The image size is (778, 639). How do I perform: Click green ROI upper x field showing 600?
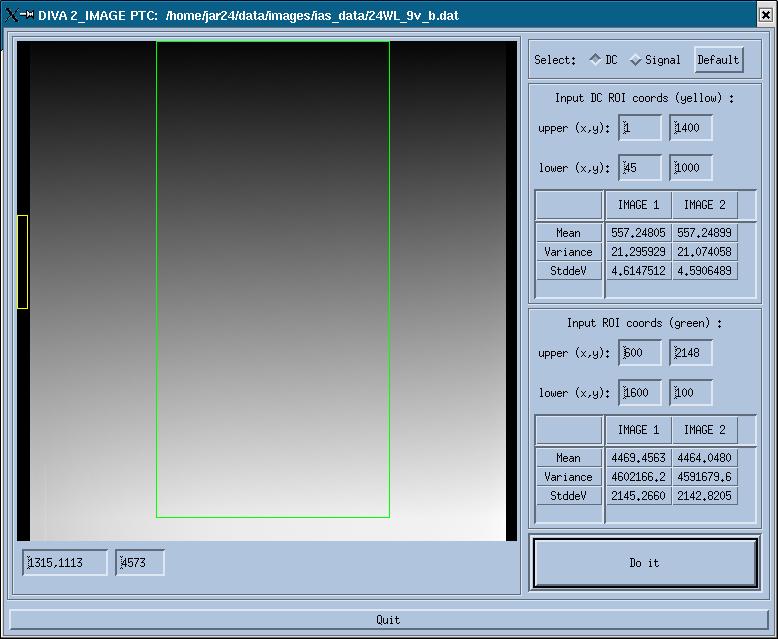coord(640,353)
